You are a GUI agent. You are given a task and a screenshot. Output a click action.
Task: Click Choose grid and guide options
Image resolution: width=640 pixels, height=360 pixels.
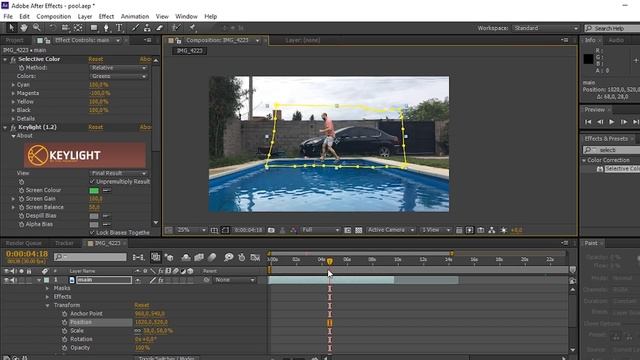[x=214, y=230]
